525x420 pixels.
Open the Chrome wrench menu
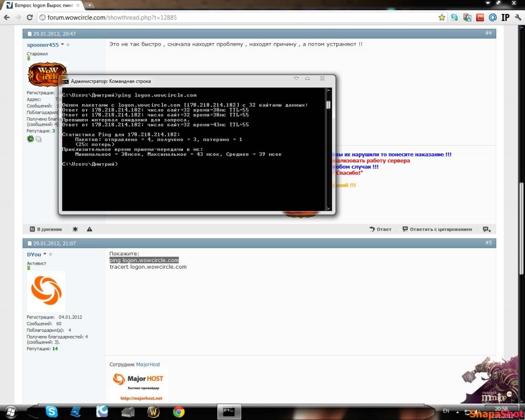[517, 17]
